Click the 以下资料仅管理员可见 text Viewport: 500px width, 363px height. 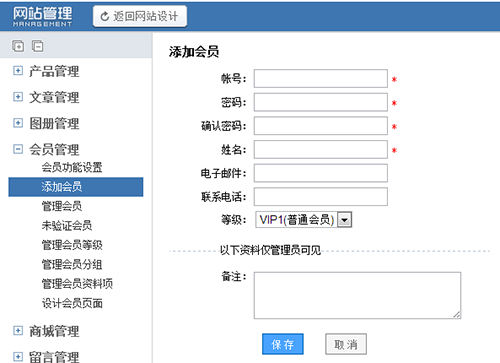(x=270, y=250)
